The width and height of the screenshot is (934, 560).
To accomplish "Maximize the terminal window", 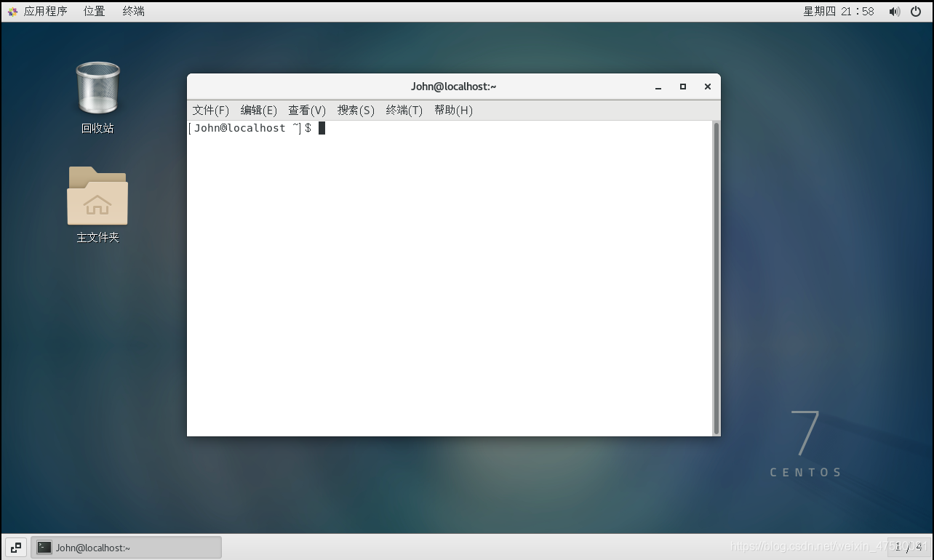I will 682,87.
